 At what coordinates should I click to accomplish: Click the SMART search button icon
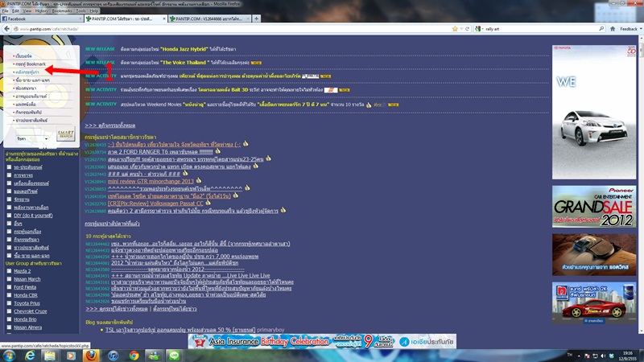pyautogui.click(x=66, y=134)
